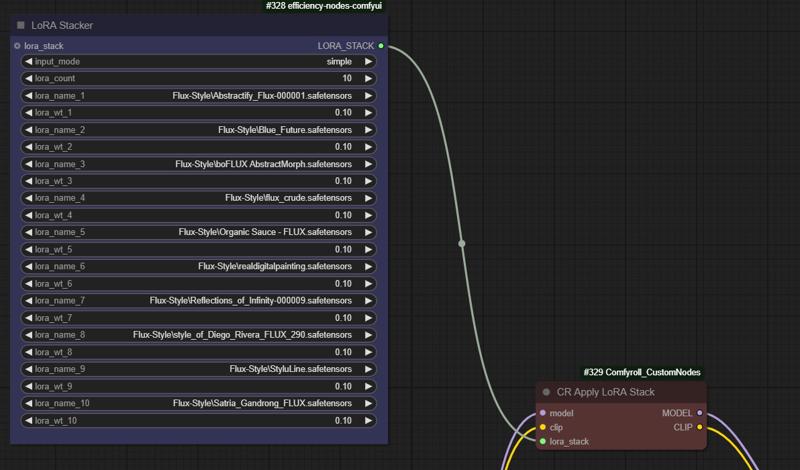Select next file for lora_name_7

pos(368,301)
